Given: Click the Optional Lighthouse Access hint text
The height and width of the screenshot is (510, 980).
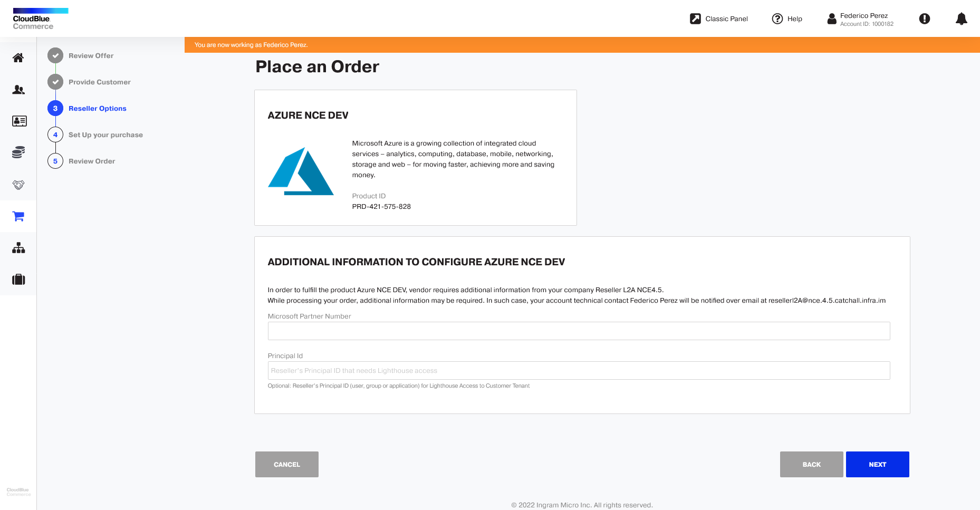Looking at the screenshot, I should pos(398,386).
